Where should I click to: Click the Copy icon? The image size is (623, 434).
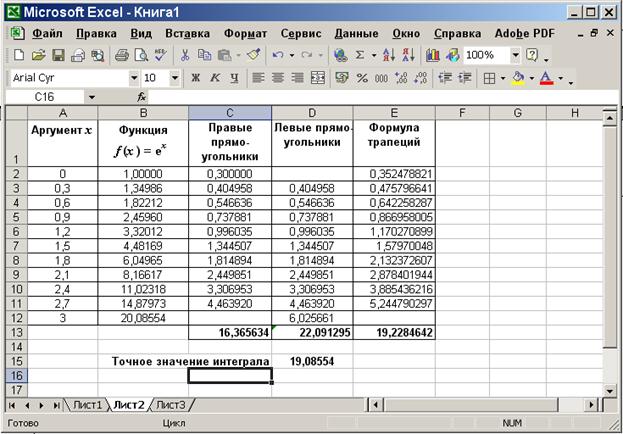pyautogui.click(x=204, y=55)
